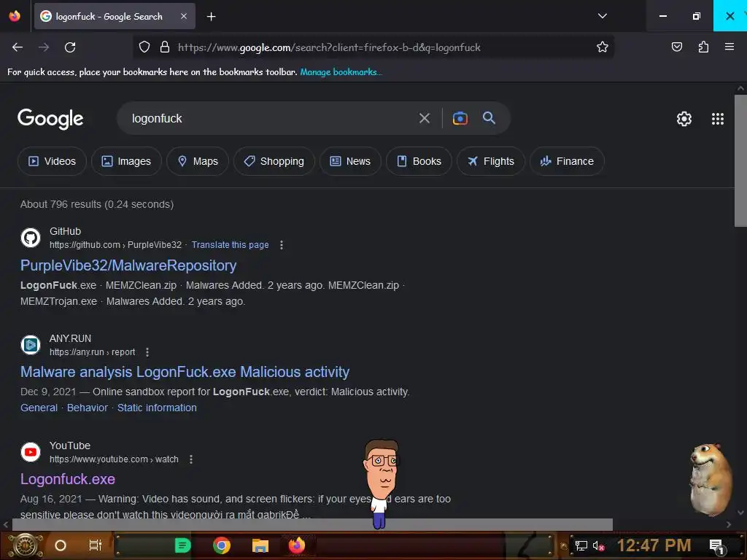
Task: Click the Google logo
Action: point(50,119)
